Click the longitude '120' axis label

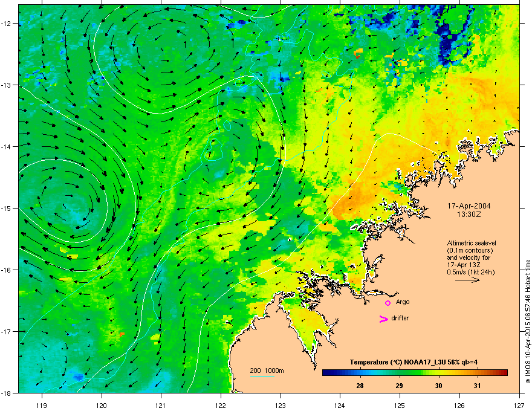(x=102, y=405)
